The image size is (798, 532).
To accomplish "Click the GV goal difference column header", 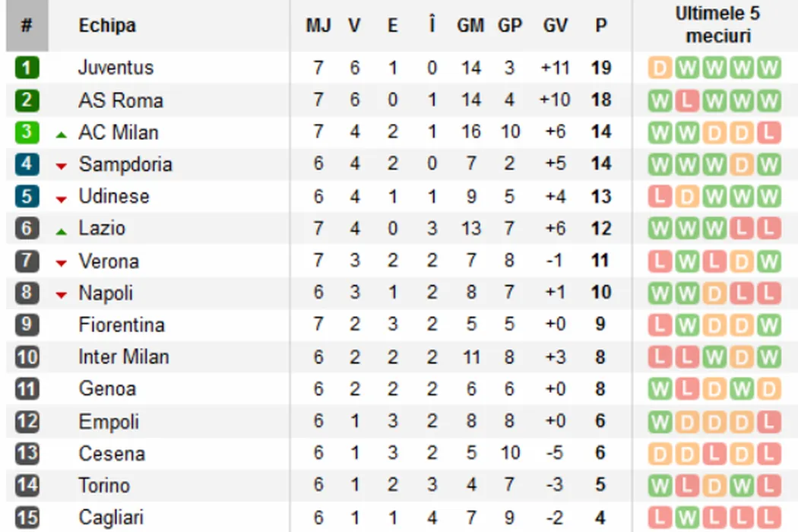I will tap(556, 26).
